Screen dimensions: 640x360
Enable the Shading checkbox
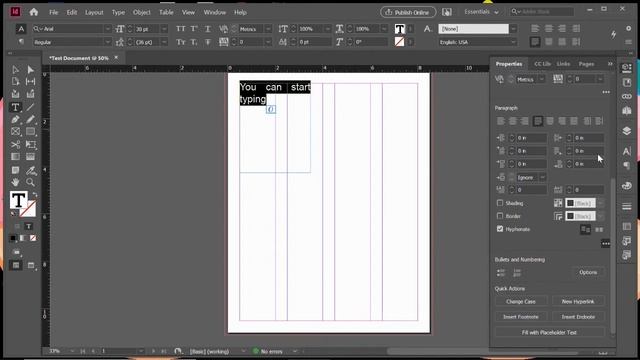[x=500, y=203]
